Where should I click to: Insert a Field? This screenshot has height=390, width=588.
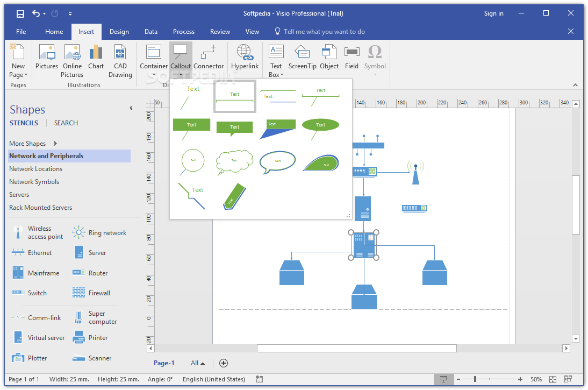click(x=352, y=56)
